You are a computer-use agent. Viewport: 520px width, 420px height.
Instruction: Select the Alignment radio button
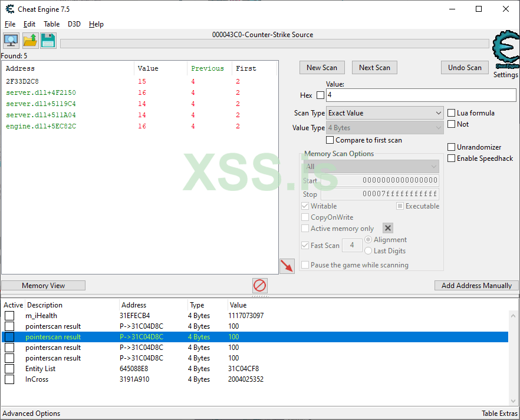point(368,240)
